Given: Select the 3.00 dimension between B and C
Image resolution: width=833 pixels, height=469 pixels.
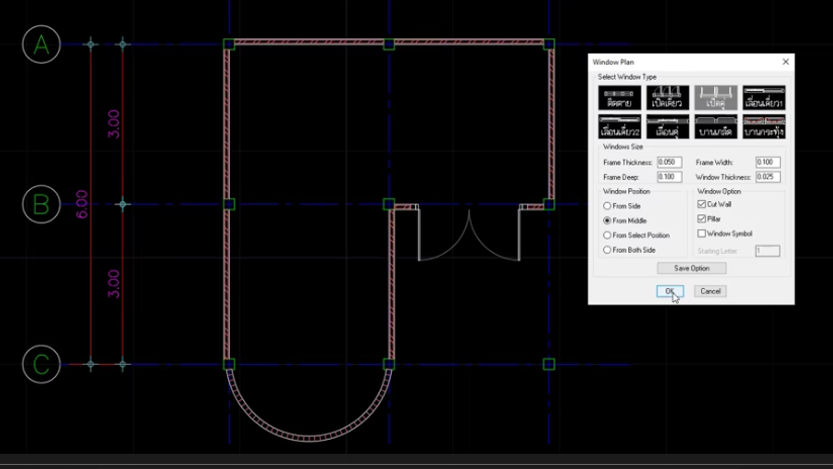Looking at the screenshot, I should 114,284.
